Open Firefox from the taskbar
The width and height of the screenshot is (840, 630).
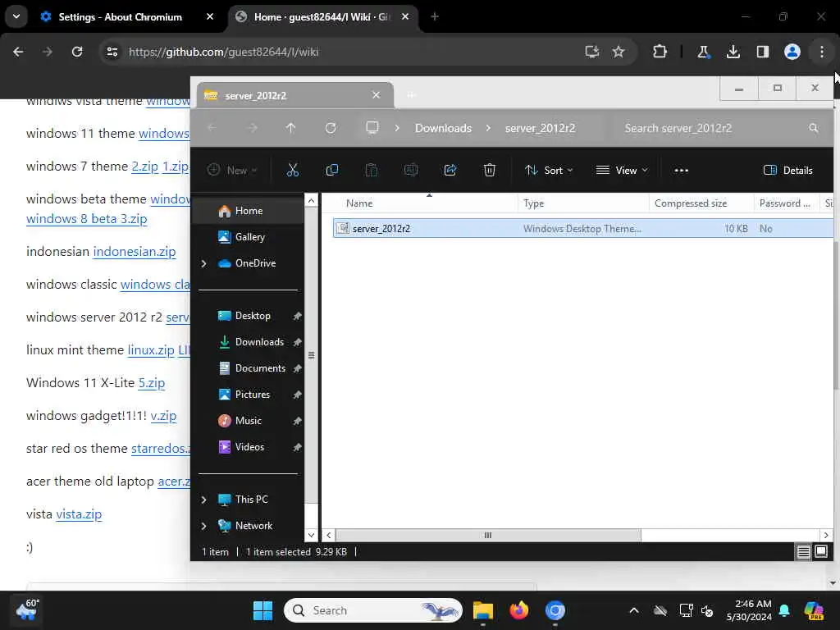coord(518,610)
